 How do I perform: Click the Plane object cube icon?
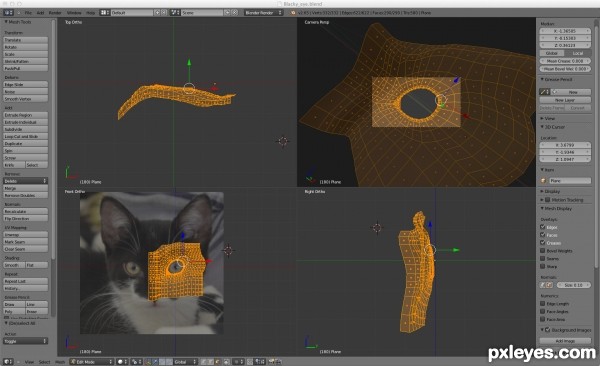coord(543,180)
